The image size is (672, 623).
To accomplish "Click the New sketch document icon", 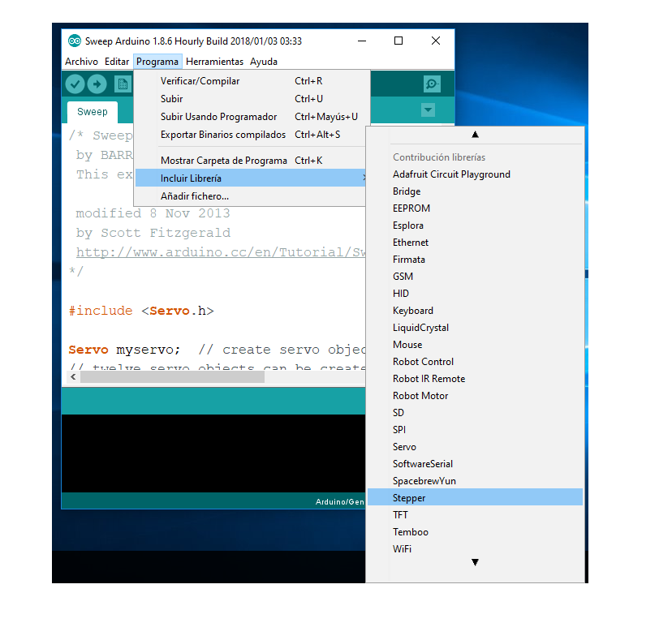I will (x=123, y=84).
